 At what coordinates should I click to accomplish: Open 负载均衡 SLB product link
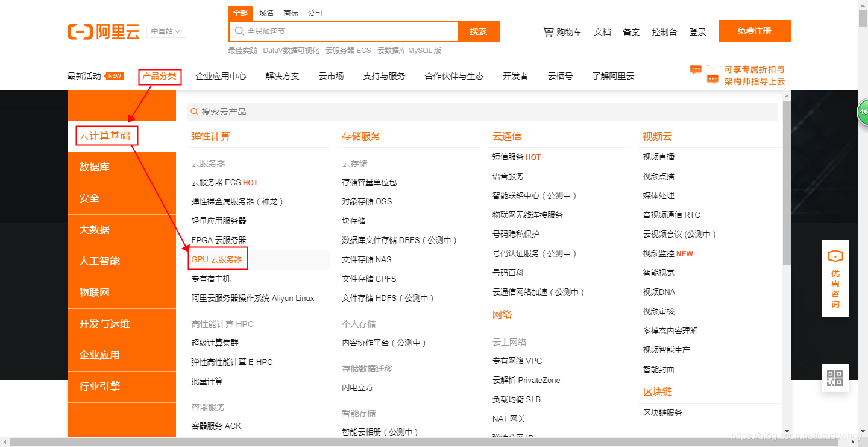517,399
